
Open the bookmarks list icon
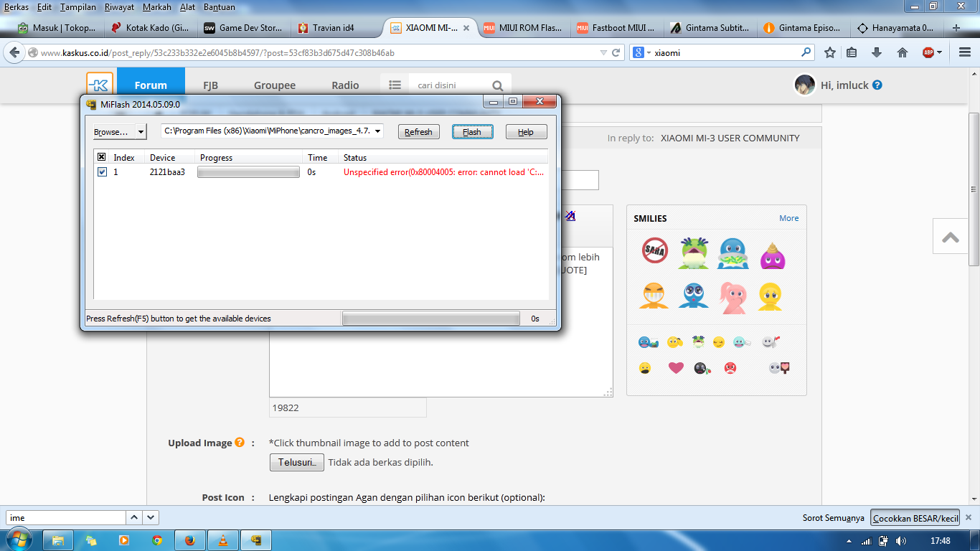(x=852, y=52)
